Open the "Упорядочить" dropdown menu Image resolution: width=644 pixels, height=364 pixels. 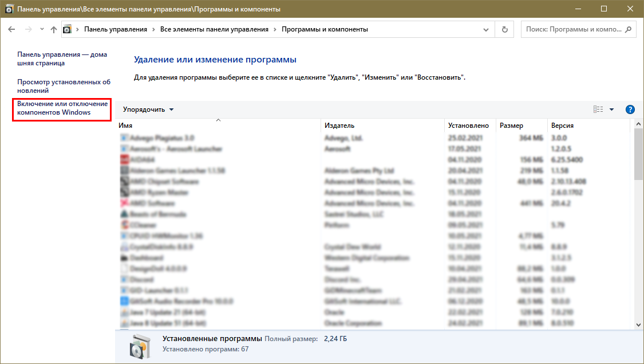(x=148, y=109)
